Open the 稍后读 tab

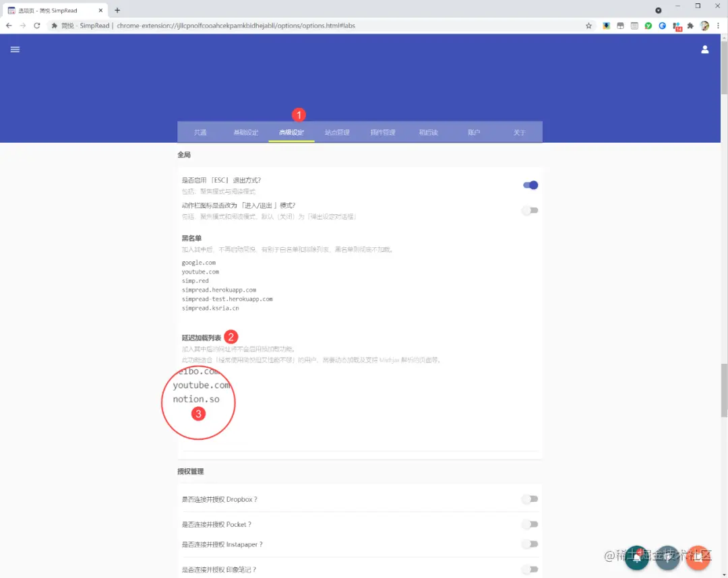point(428,132)
